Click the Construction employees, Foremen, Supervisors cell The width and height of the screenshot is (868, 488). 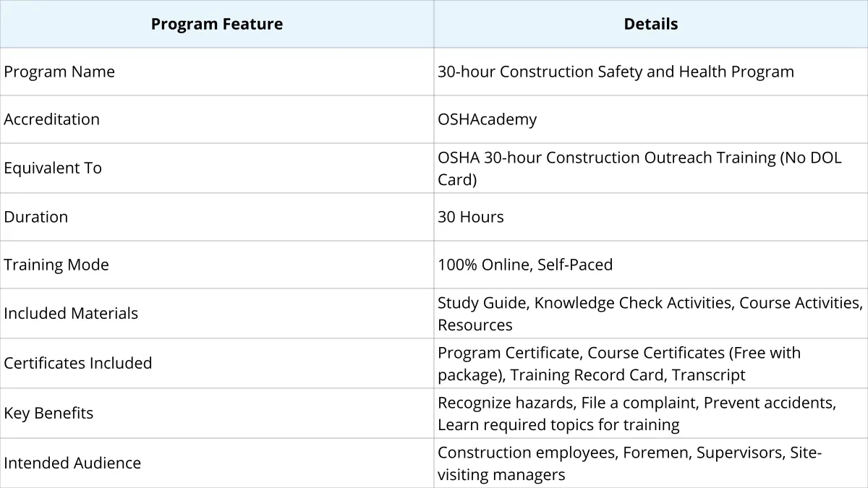pos(651,463)
